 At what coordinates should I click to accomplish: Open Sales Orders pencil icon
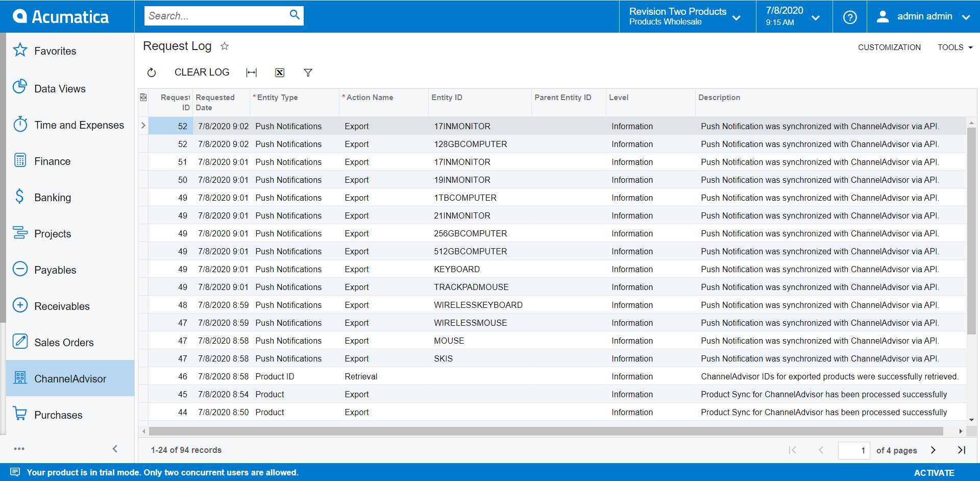(x=20, y=341)
